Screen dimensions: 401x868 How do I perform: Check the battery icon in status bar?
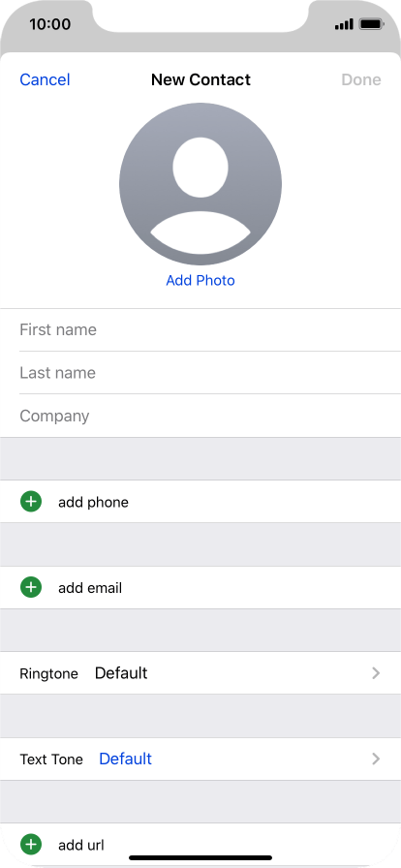[372, 24]
